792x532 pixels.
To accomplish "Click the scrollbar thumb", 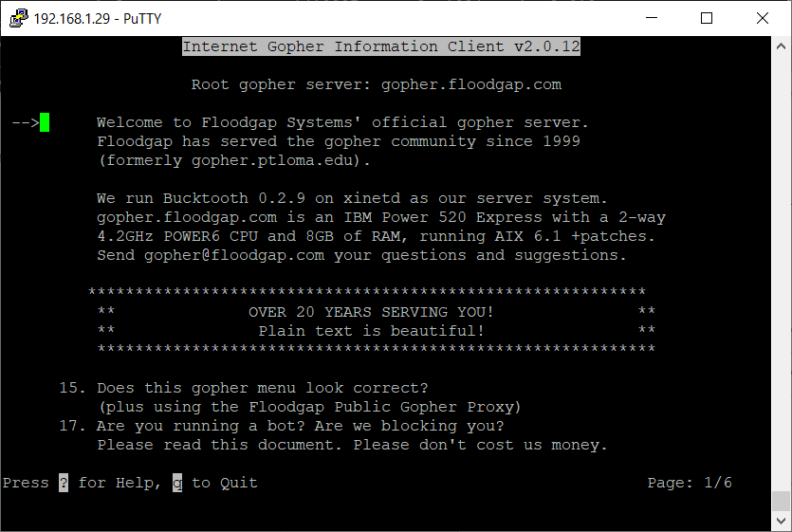I will 781,500.
